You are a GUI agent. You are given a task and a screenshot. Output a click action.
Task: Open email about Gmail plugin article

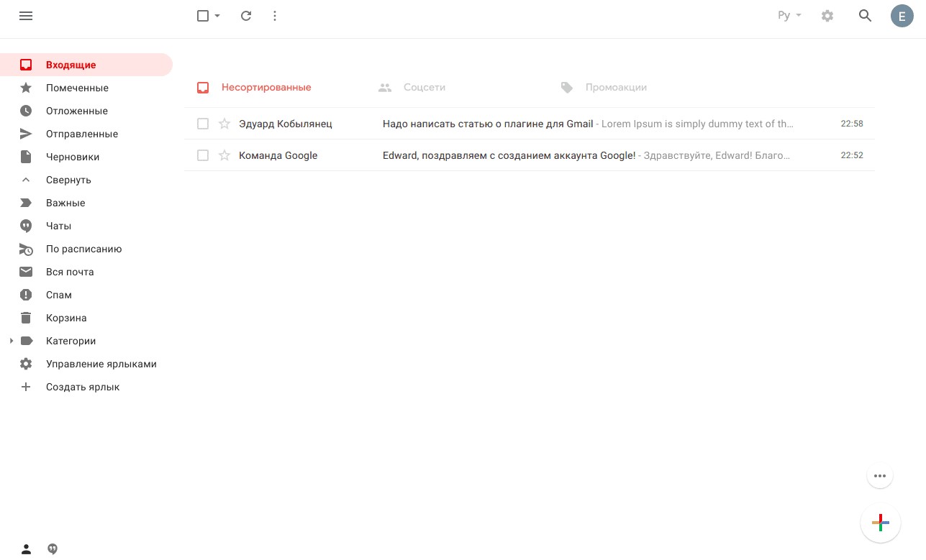[x=488, y=124]
